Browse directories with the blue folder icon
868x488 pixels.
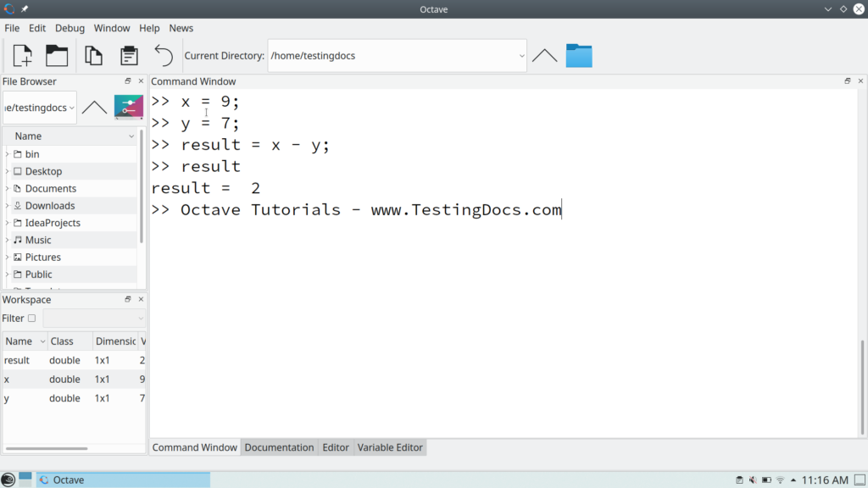(x=579, y=55)
